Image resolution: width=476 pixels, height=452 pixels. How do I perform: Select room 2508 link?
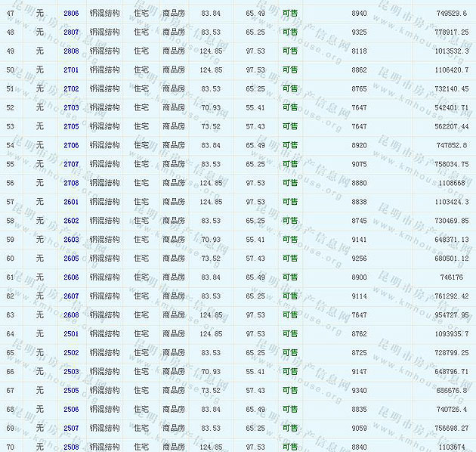click(x=71, y=447)
